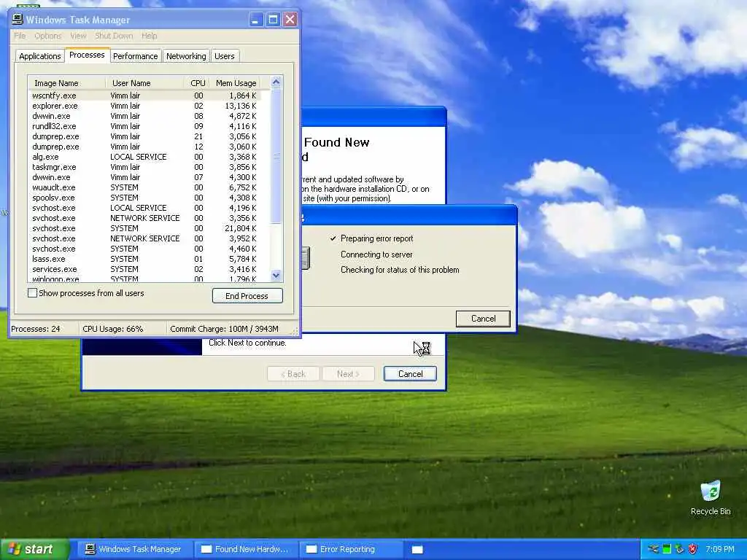Select dumprep.exe using 3,060 K memory

coord(144,147)
